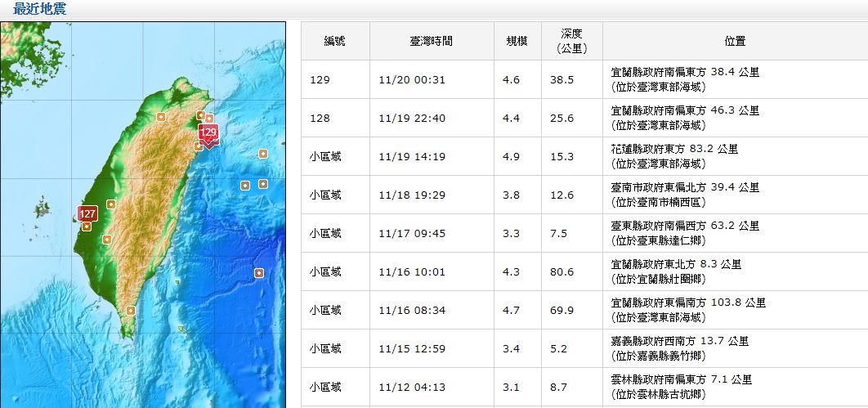868x408 pixels.
Task: Click the 規模 column header
Action: (517, 41)
